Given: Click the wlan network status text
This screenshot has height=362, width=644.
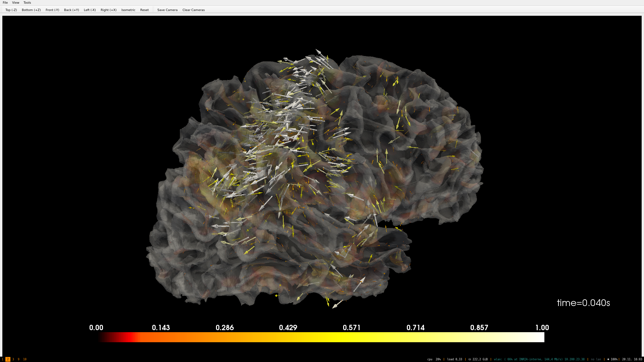Looking at the screenshot, I should (539, 359).
